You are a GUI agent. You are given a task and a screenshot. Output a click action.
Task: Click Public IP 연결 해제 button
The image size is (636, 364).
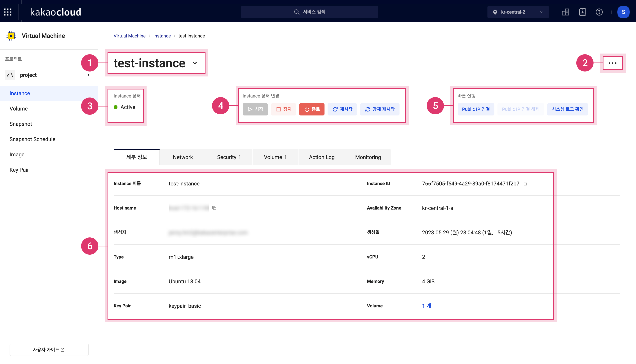520,109
